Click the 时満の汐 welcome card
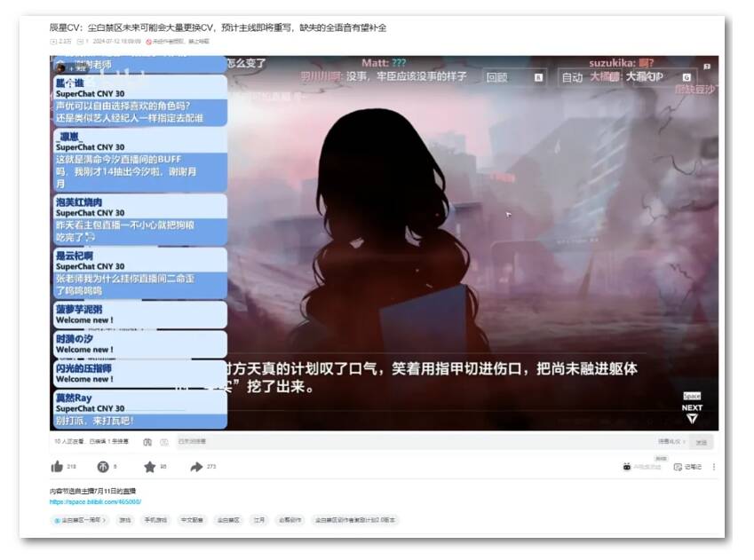This screenshot has height=560, width=754. tap(140, 344)
